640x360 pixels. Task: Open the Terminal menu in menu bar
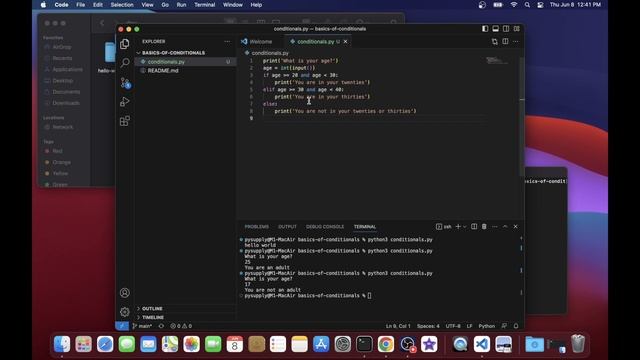coord(204,5)
